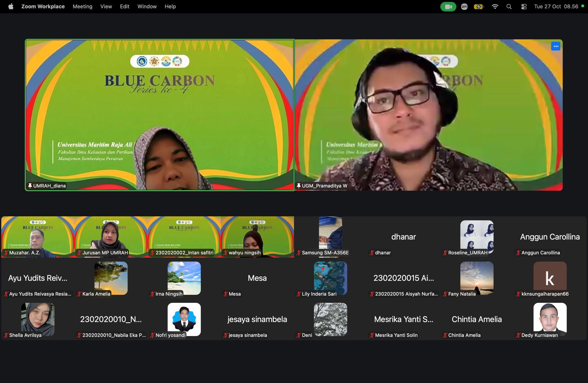Select Jurusan MP UMRAH video tile
The width and height of the screenshot is (588, 383).
pos(111,237)
